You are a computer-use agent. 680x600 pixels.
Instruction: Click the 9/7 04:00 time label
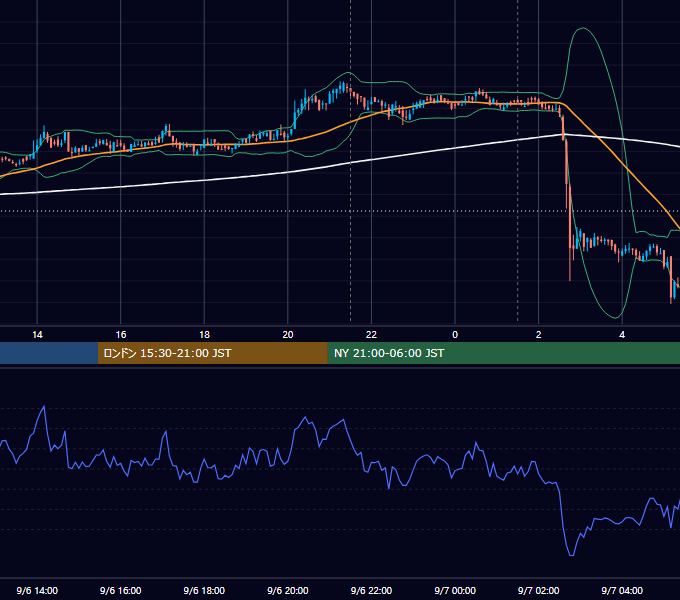622,590
